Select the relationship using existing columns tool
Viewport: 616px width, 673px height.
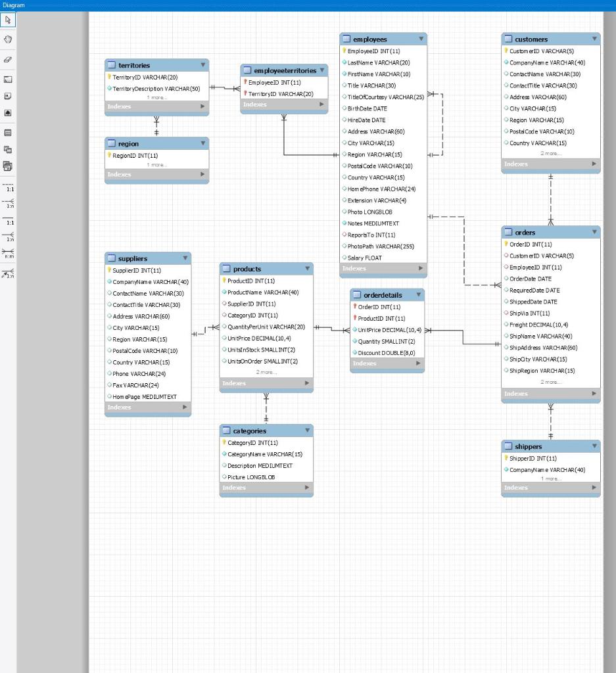coord(8,273)
